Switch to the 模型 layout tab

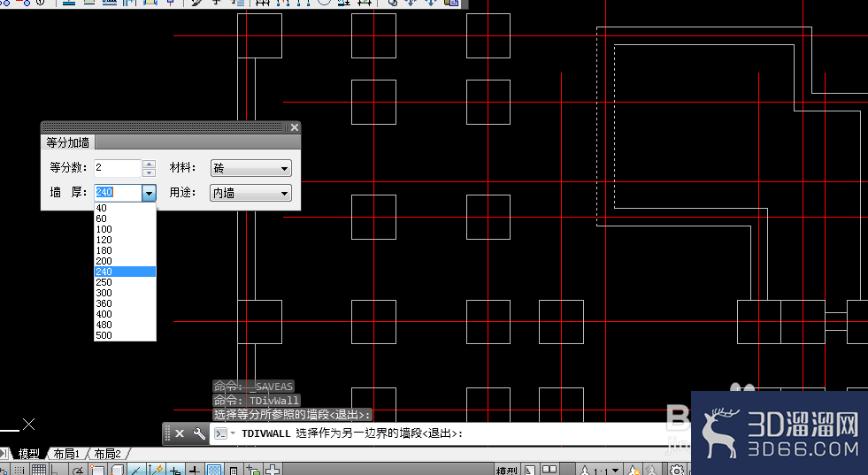(29, 454)
